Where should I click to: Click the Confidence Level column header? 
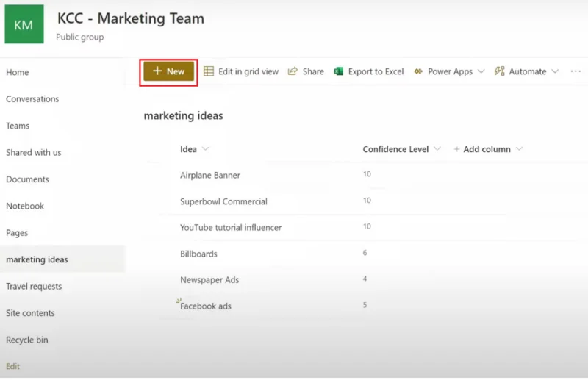[x=395, y=149]
